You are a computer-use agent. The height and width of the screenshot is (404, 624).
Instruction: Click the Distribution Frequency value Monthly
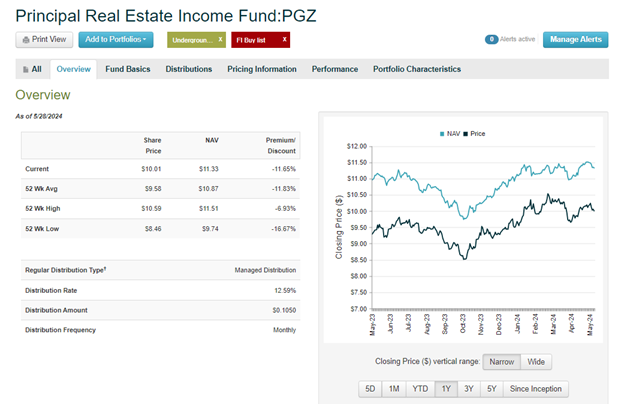pos(284,330)
